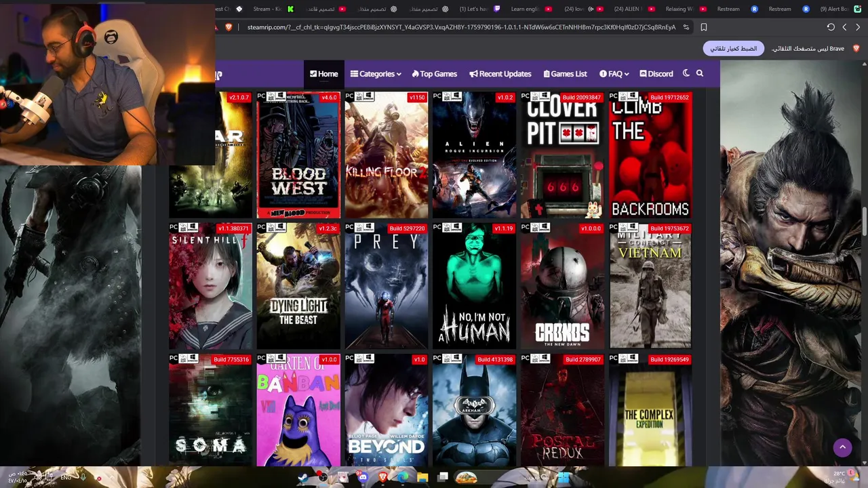868x488 pixels.
Task: Reload the page
Action: click(831, 27)
